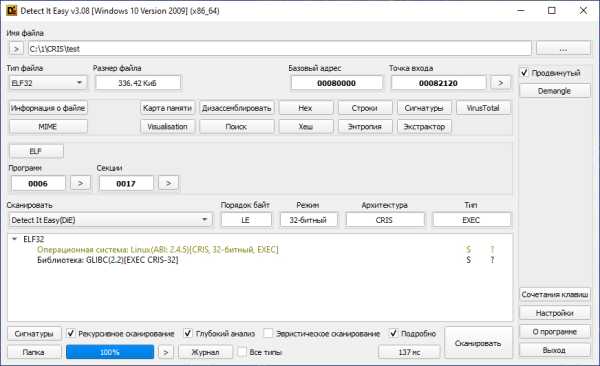Open Сочетания клавиш
The height and width of the screenshot is (366, 600).
[x=554, y=294]
